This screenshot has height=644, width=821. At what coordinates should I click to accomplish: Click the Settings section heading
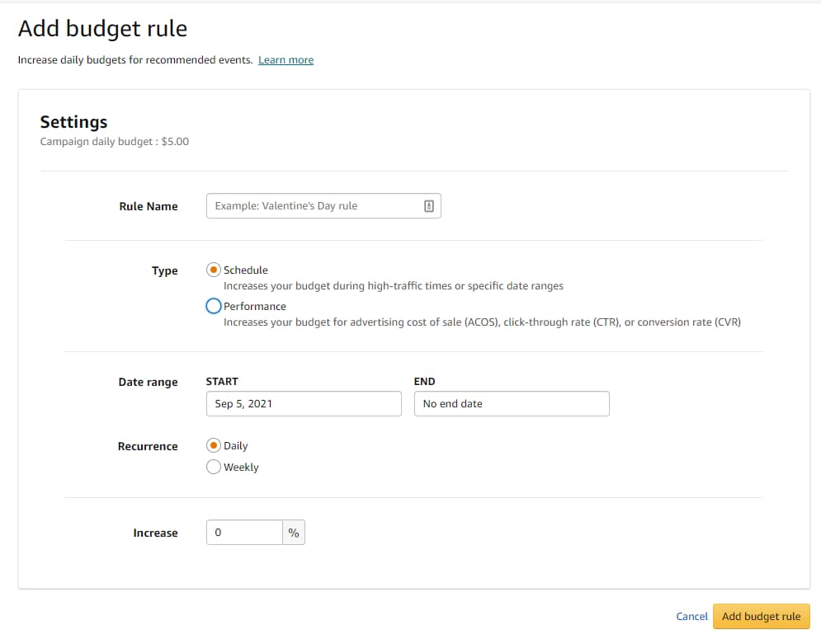click(x=73, y=122)
